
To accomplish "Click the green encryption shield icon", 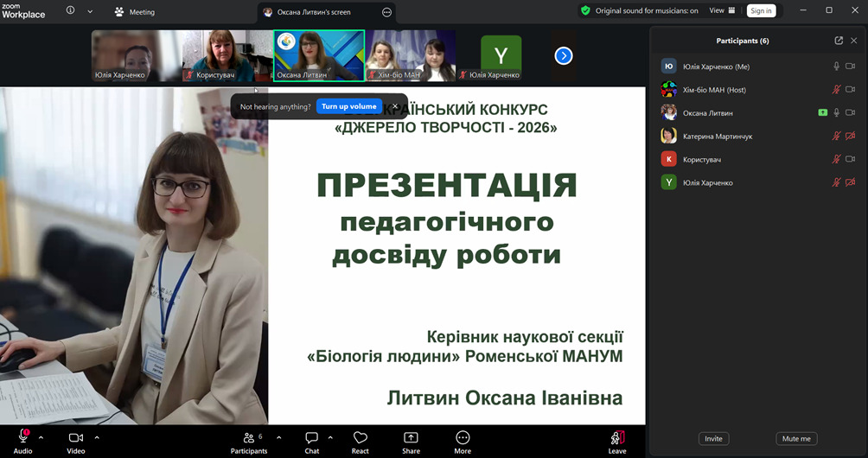I will (x=585, y=11).
